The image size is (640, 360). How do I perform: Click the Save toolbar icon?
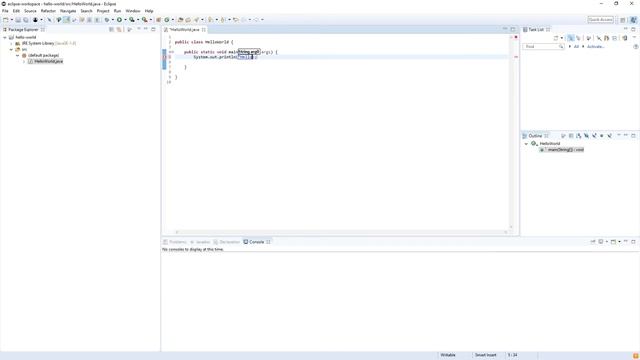(18, 20)
